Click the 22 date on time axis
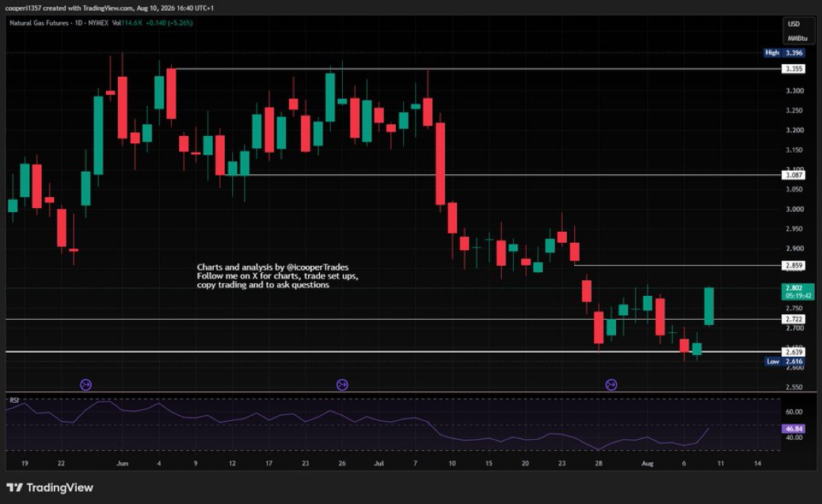 [61, 463]
